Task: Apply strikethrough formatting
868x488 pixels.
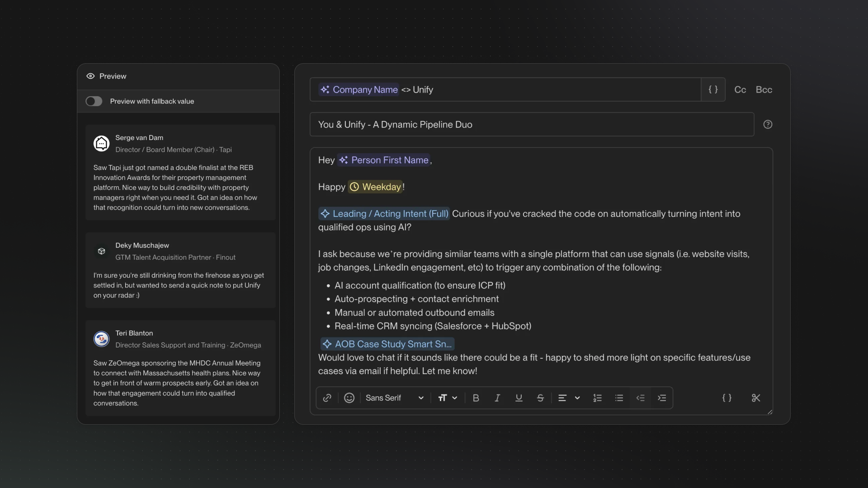Action: pos(540,398)
